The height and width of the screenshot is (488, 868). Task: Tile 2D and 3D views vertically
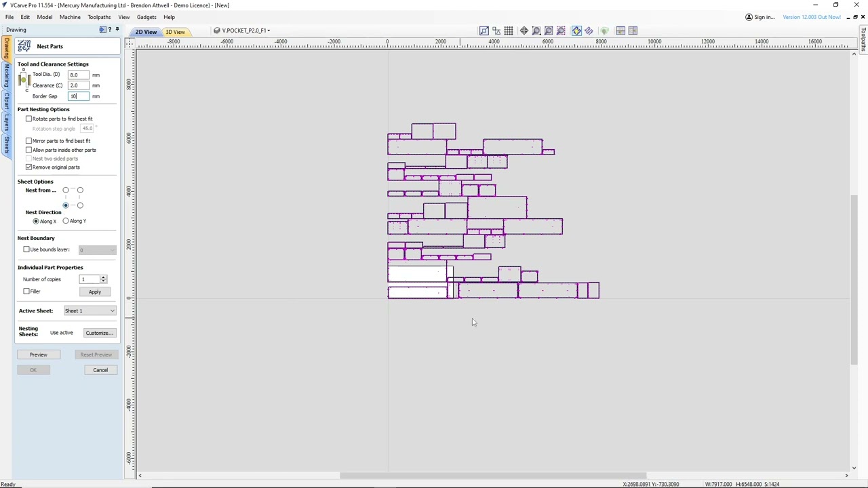pos(633,30)
